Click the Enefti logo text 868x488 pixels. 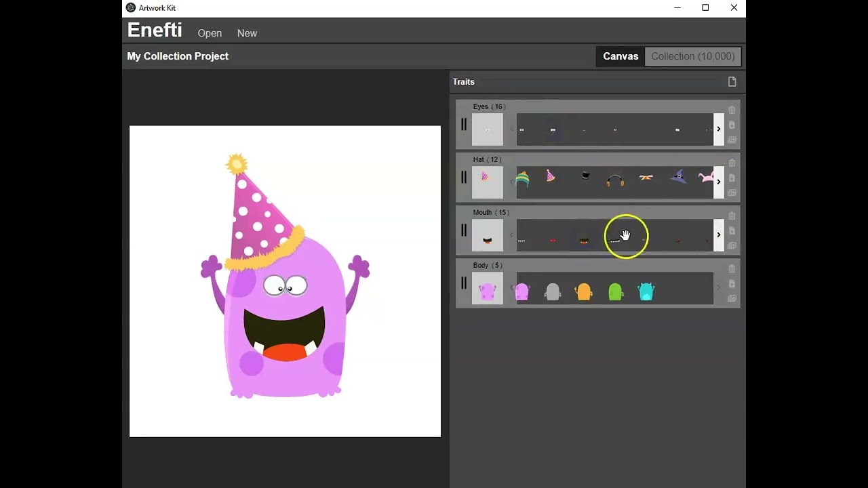point(155,30)
